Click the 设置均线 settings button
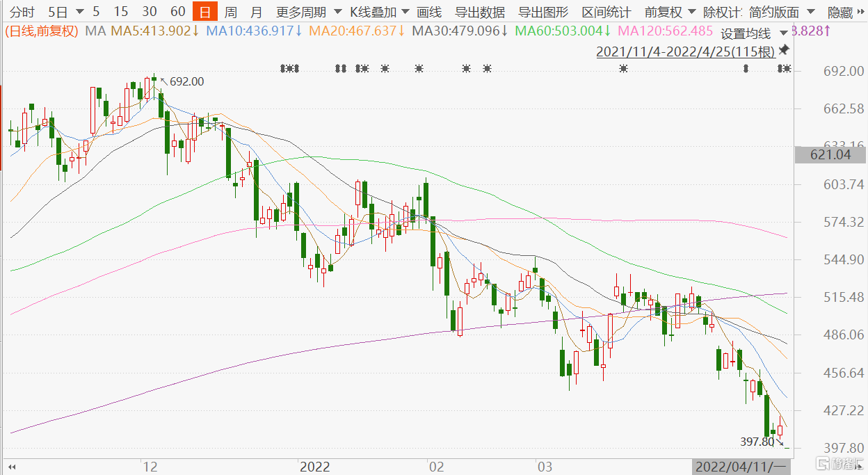This screenshot has height=475, width=868. (x=746, y=33)
